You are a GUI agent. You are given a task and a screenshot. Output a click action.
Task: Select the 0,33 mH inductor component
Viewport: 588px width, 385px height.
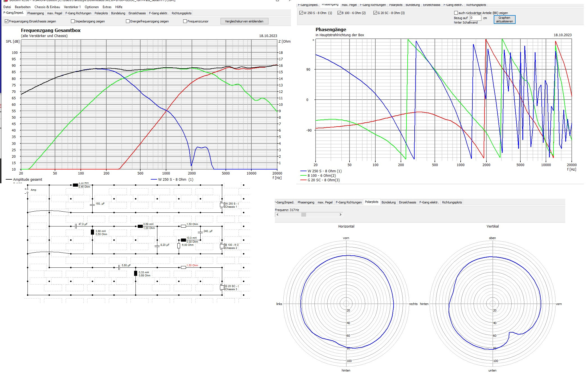(x=135, y=273)
